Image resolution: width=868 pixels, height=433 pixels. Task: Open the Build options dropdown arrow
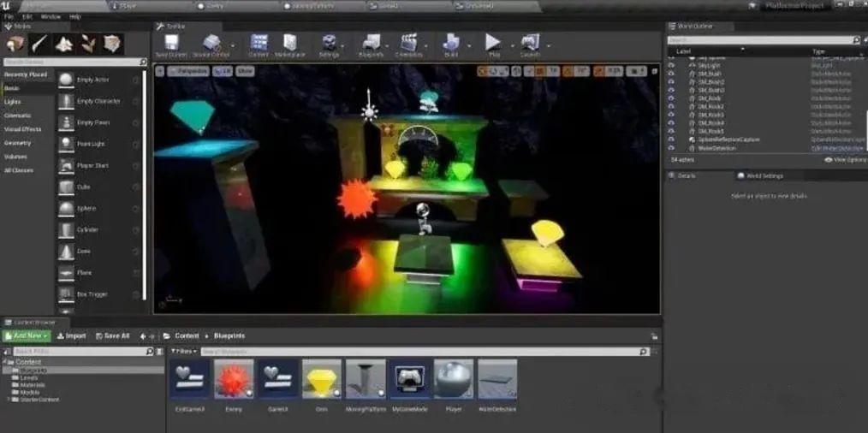coord(469,46)
